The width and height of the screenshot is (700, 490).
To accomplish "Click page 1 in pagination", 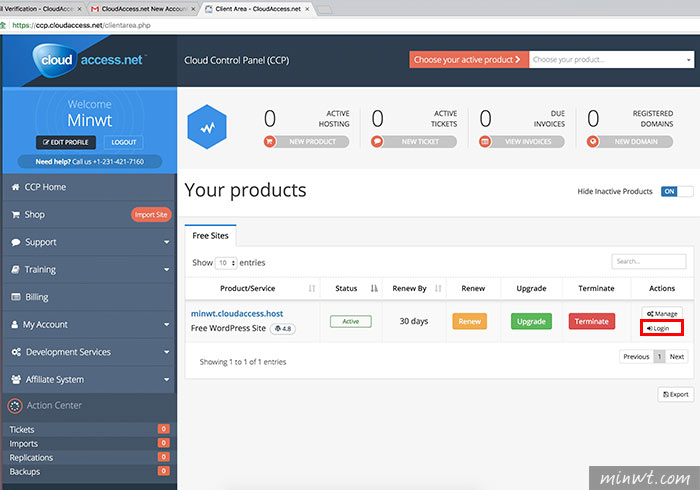I will click(x=659, y=357).
